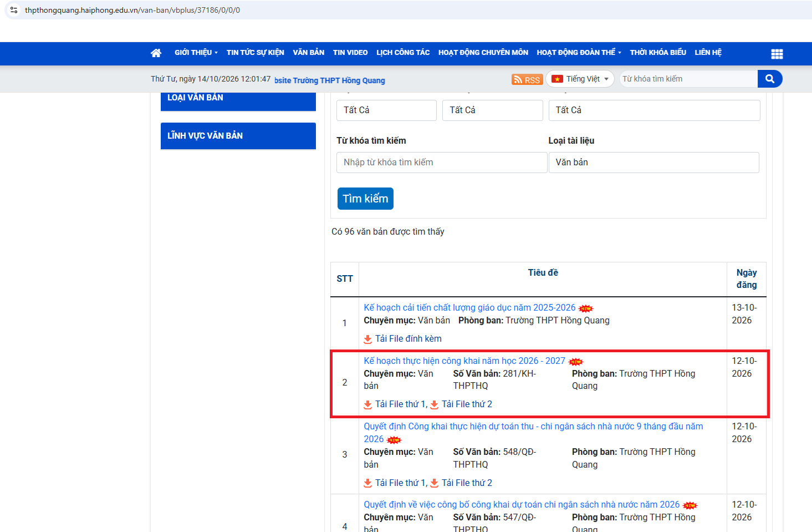Viewport: 812px width, 532px height.
Task: Open the Liên hệ menu
Action: (x=708, y=53)
